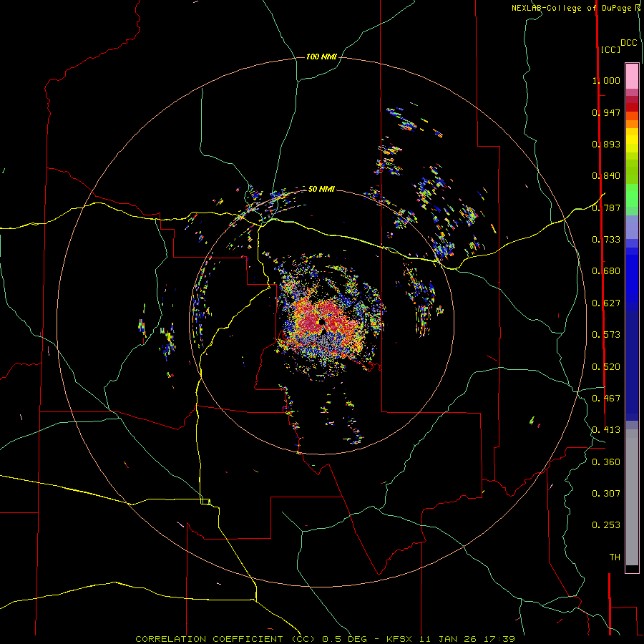Select the 1.000 scale value
This screenshot has width=644, height=644.
(x=606, y=80)
